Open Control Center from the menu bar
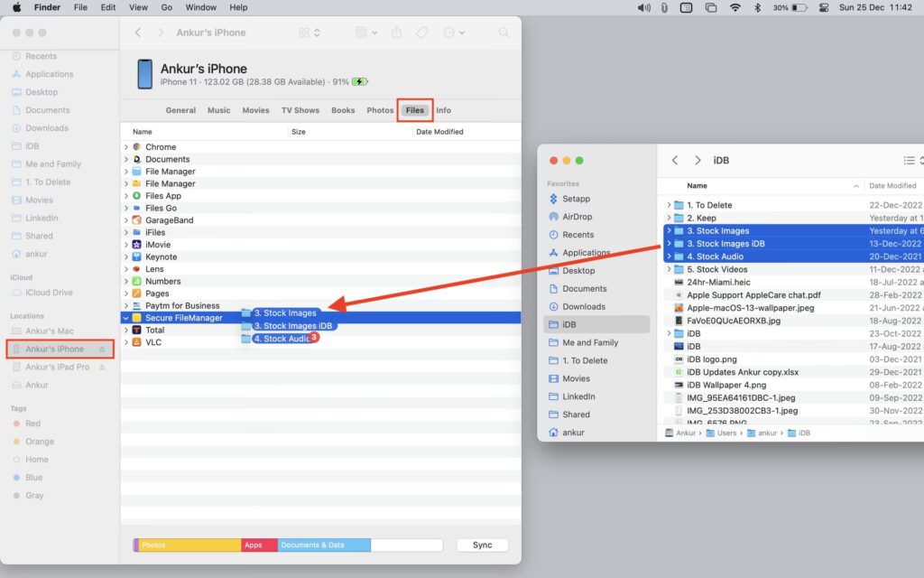This screenshot has height=578, width=924. point(822,7)
